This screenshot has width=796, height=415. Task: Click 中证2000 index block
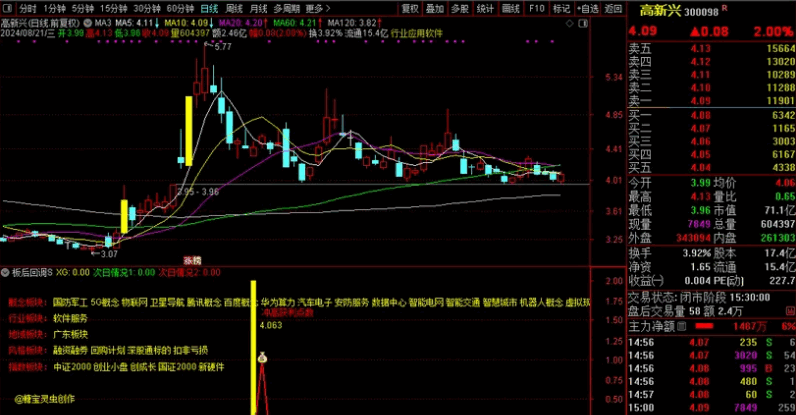[x=72, y=367]
